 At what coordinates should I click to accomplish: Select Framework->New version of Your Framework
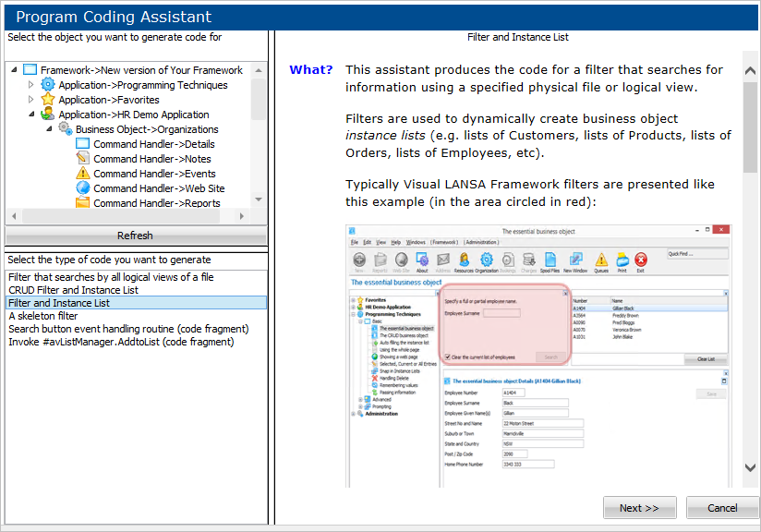[141, 70]
